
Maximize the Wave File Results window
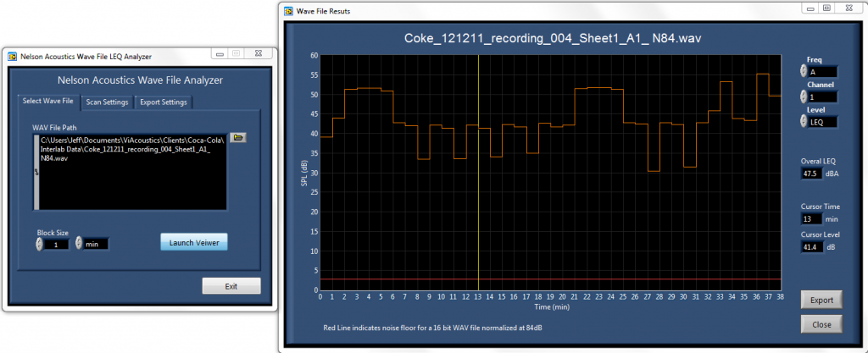tap(826, 8)
